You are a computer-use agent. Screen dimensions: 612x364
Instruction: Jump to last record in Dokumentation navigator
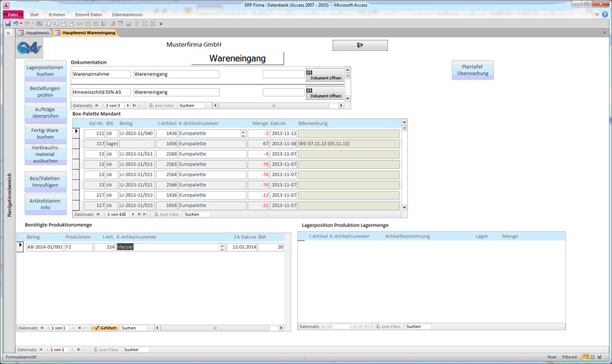pyautogui.click(x=134, y=105)
